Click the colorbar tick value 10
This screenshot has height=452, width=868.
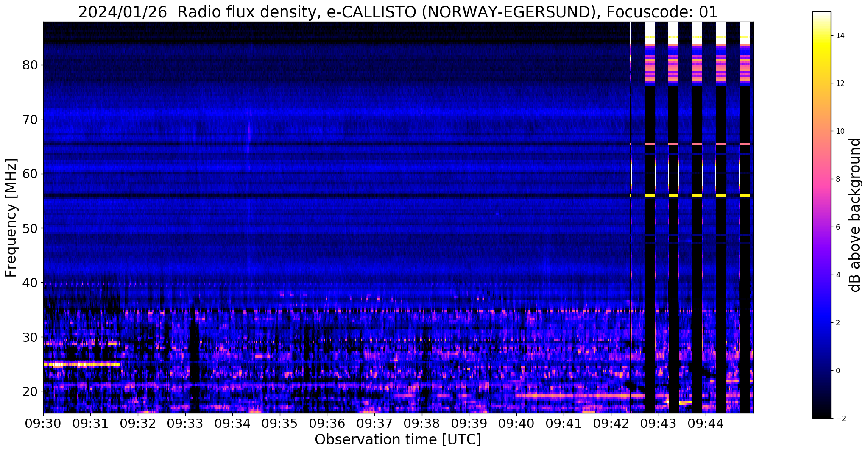[839, 131]
